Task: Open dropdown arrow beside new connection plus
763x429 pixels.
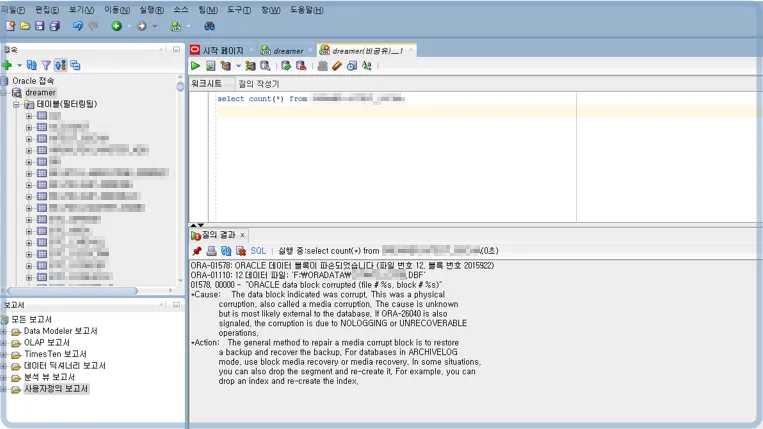Action: 19,65
